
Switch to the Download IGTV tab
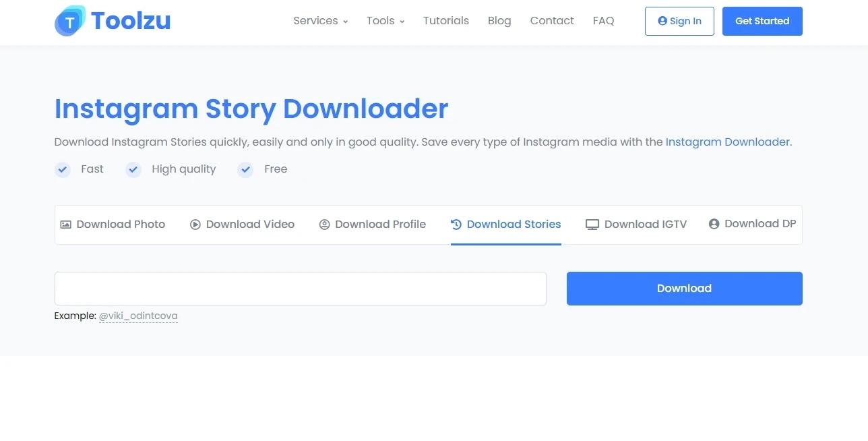pyautogui.click(x=636, y=225)
